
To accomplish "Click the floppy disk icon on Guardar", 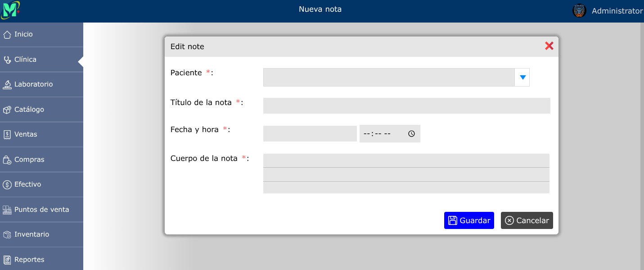I will tap(453, 220).
